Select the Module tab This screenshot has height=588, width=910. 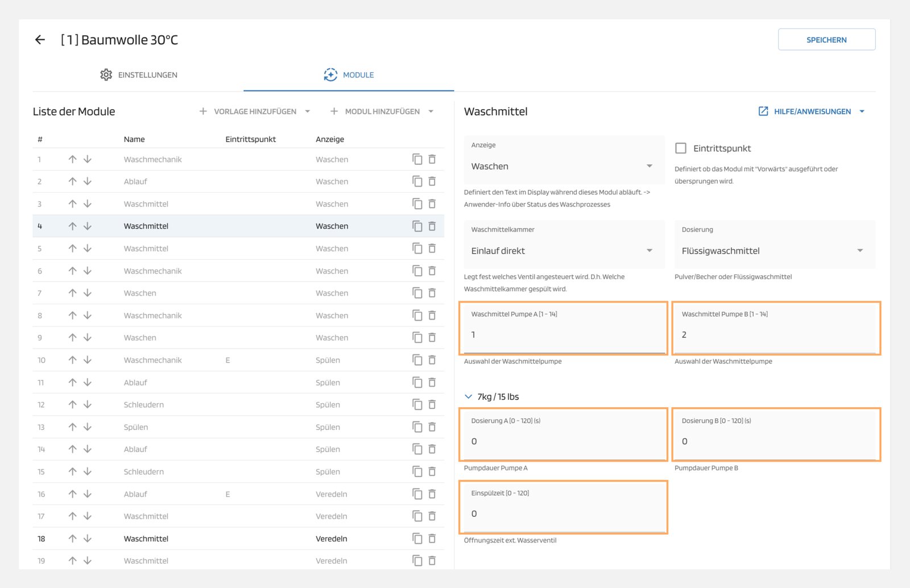(349, 75)
